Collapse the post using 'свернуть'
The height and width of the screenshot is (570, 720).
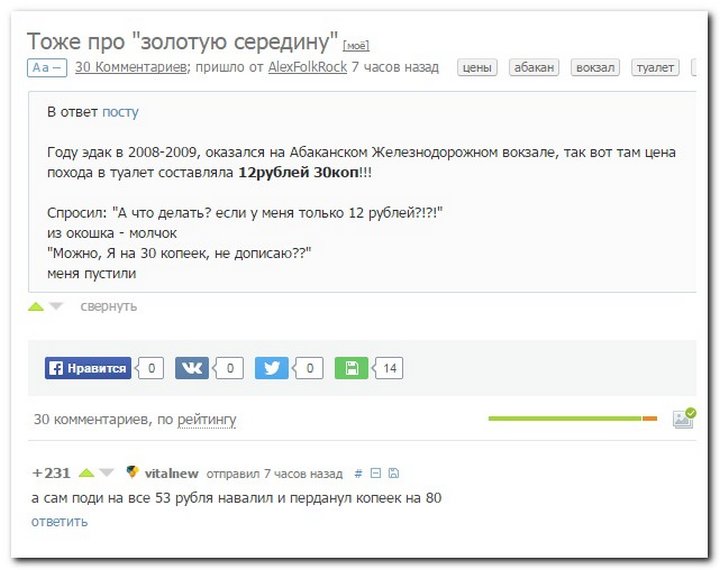(x=108, y=306)
